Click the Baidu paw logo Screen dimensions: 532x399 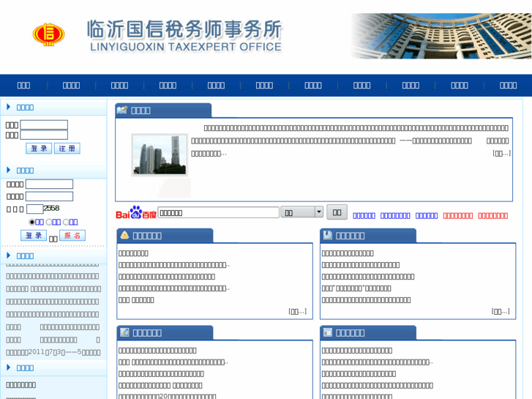tap(136, 212)
